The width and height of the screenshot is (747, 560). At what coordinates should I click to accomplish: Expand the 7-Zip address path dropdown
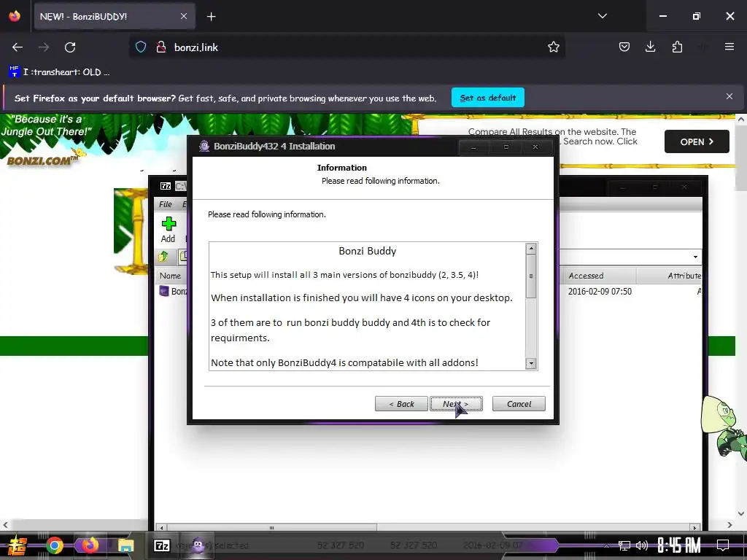point(695,257)
